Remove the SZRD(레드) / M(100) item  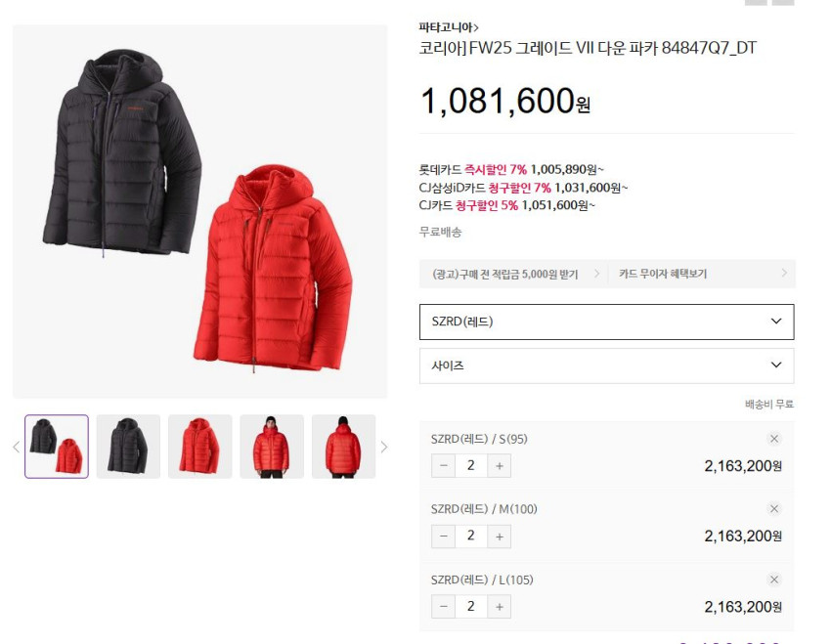pos(773,509)
